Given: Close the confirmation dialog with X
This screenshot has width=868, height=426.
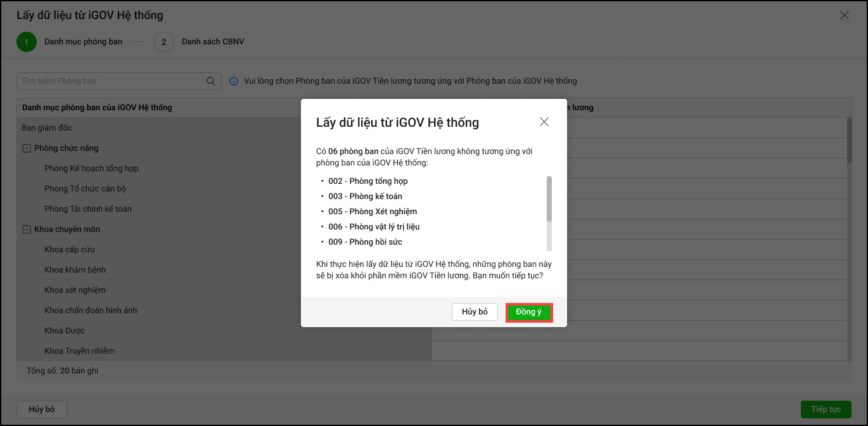Looking at the screenshot, I should point(544,122).
